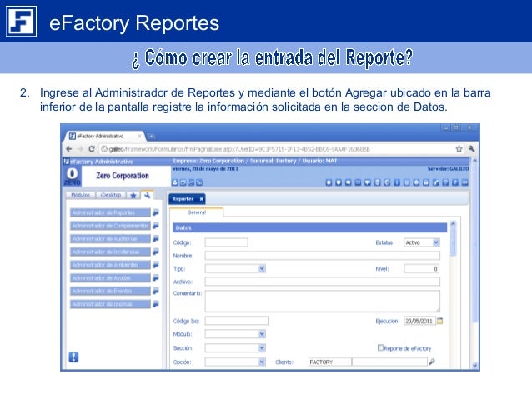Click the Cliente search key icon

click(432, 362)
